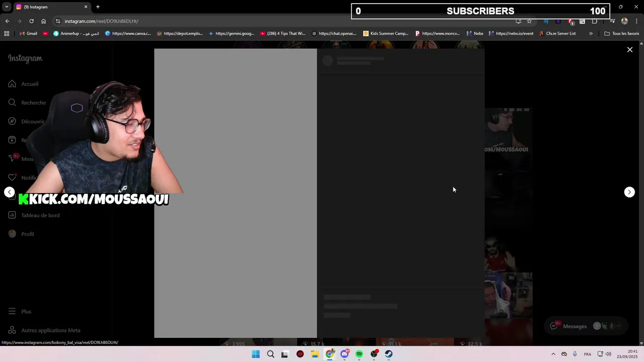Bookmark this page with star icon
The height and width of the screenshot is (362, 644).
click(529, 21)
